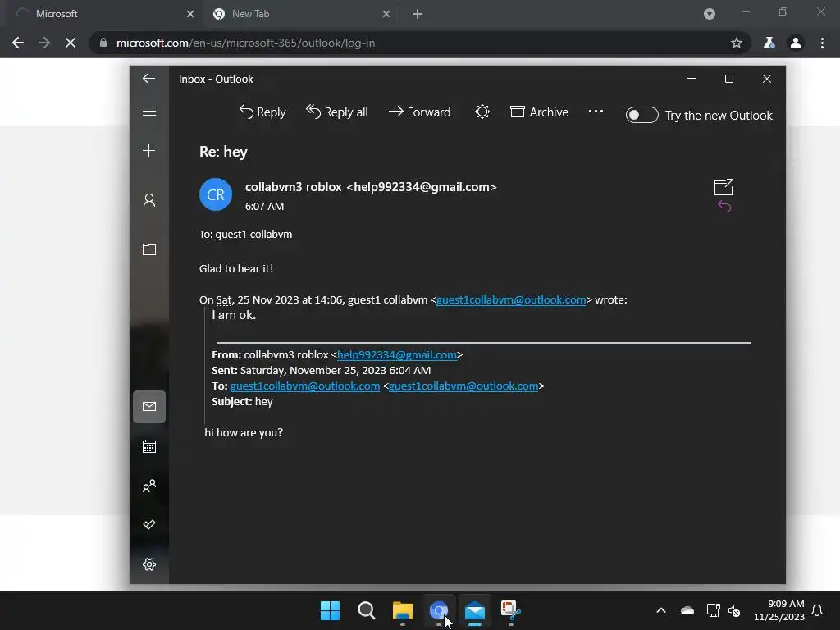840x630 pixels.
Task: Stop loading the page with X button
Action: (x=71, y=43)
